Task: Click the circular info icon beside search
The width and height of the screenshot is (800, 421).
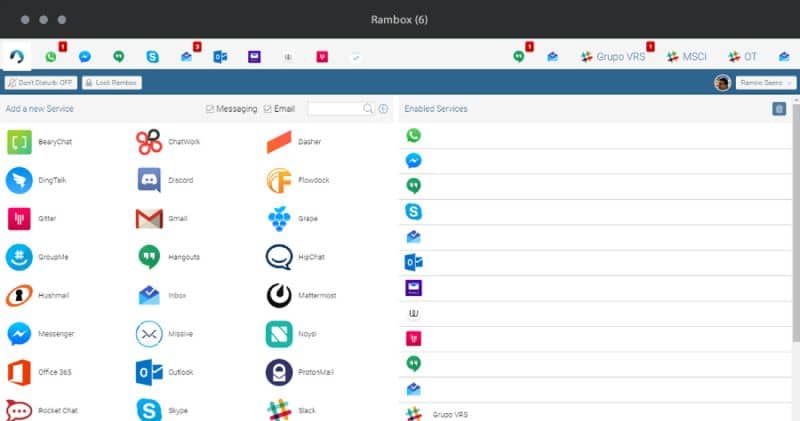Action: [x=383, y=109]
